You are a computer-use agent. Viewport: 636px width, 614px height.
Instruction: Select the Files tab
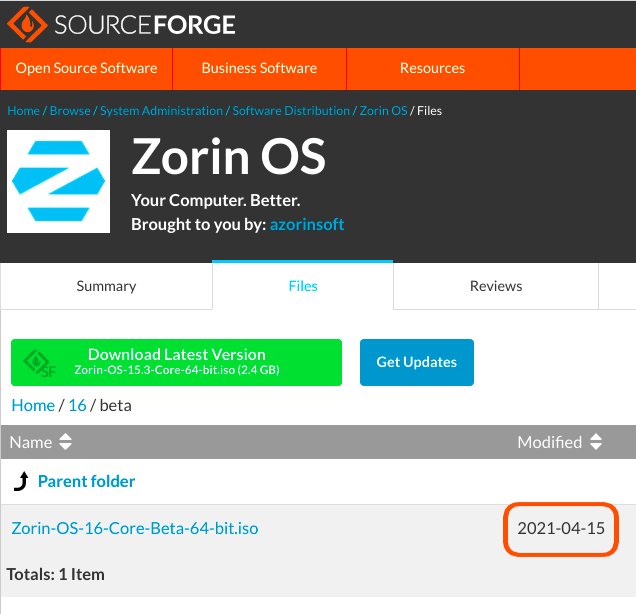tap(303, 286)
